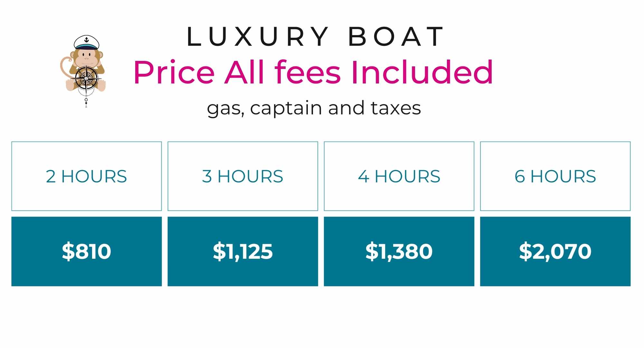
Task: Pick the $1,380 price tile
Action: pyautogui.click(x=399, y=251)
